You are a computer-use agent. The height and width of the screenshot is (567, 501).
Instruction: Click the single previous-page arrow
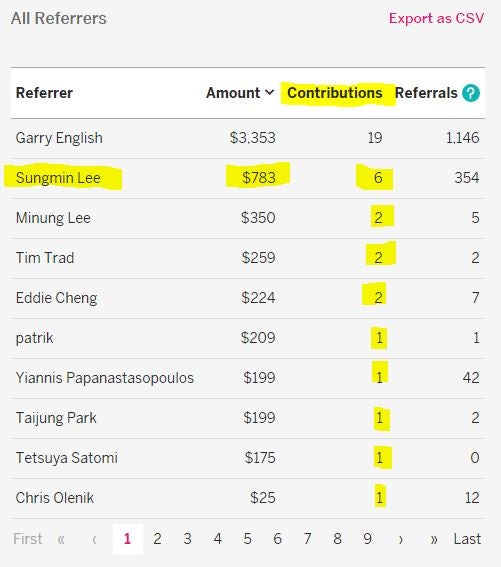[x=94, y=540]
